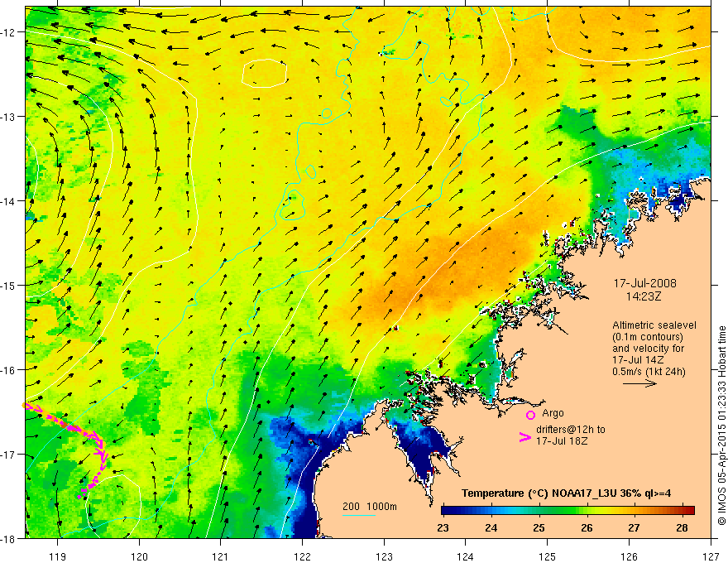This screenshot has width=728, height=563.
Task: Select the date text '17-Jul-2008'
Action: (x=645, y=283)
